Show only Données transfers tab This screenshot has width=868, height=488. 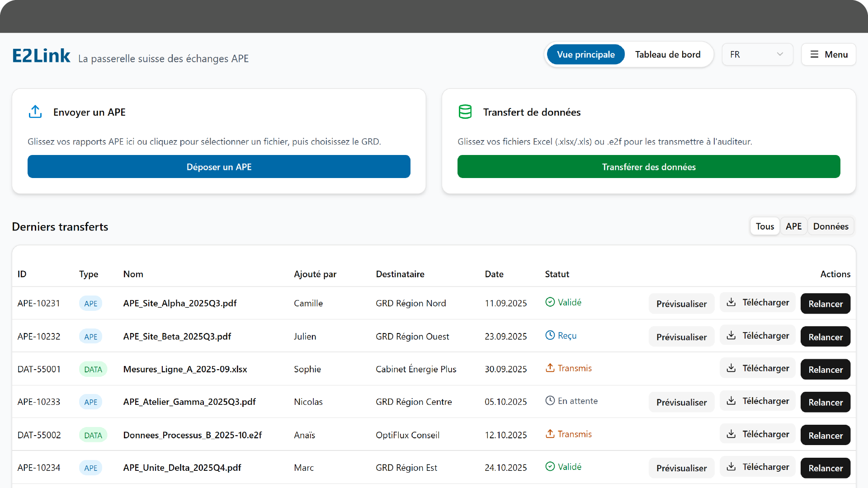point(830,226)
